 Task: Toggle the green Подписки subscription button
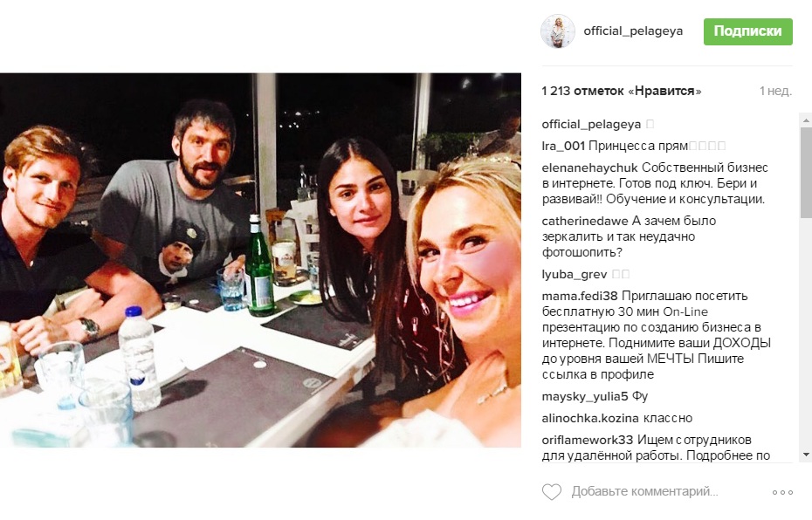(x=747, y=31)
